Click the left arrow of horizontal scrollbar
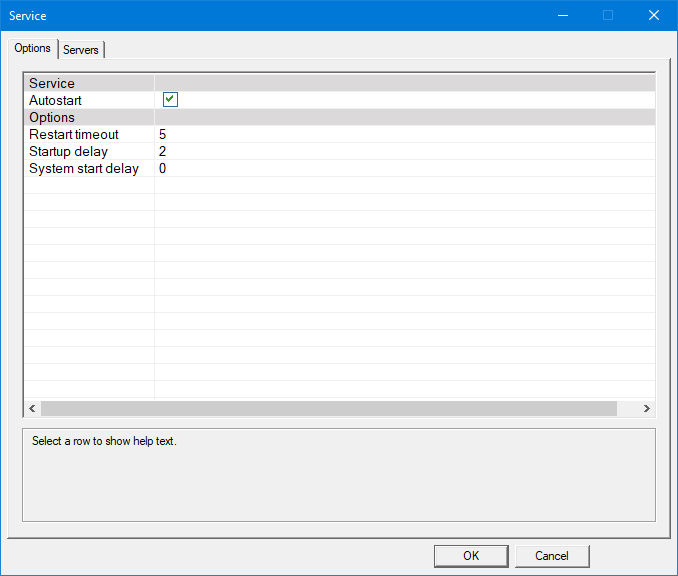Screen dimensions: 678x576 pyautogui.click(x=32, y=409)
